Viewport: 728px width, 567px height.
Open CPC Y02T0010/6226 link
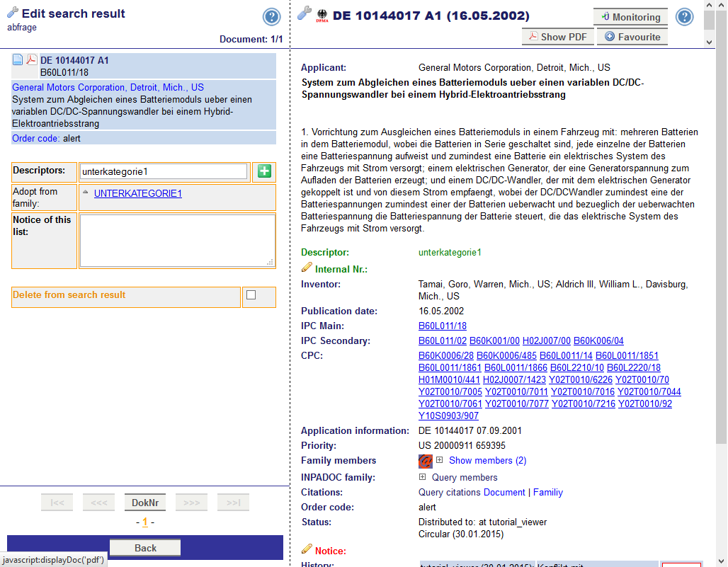pos(581,379)
